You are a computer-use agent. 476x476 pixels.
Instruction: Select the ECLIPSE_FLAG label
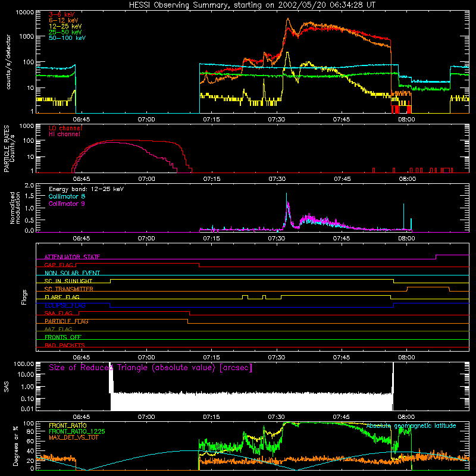[65, 305]
